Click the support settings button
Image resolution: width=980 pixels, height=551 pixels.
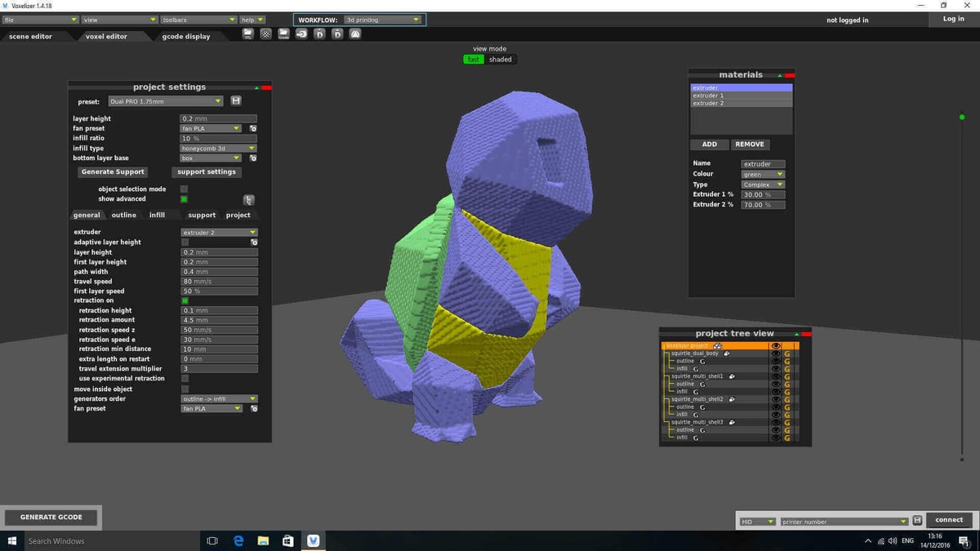pos(207,172)
